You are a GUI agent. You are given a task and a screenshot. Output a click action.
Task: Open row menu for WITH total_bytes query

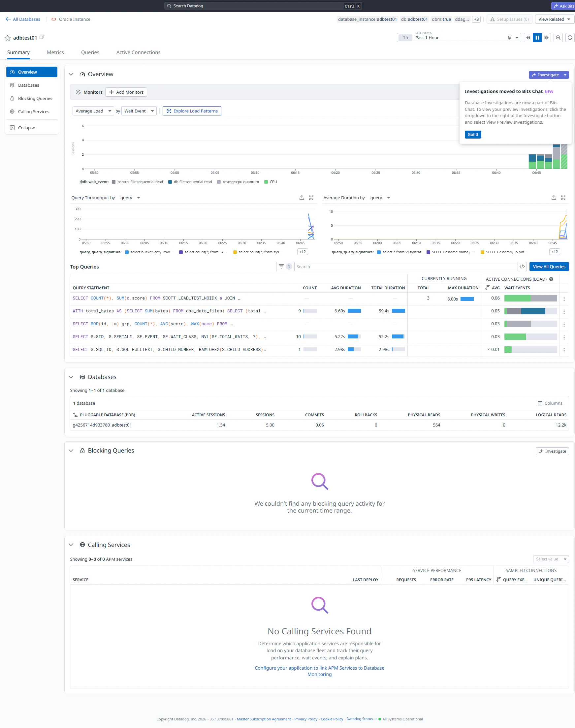coord(564,312)
